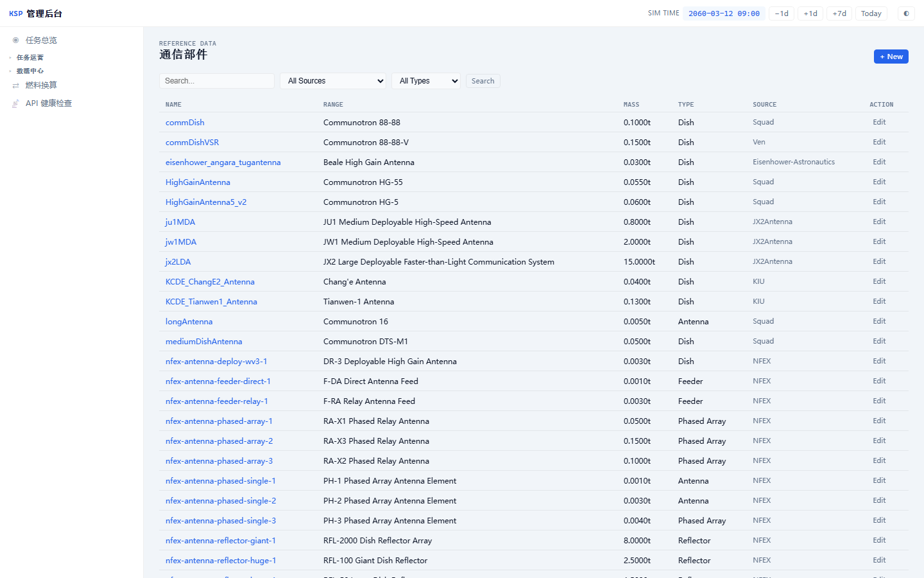Open the 任务总览 overview icon
Viewport: 924px width, 578px height.
click(x=15, y=40)
